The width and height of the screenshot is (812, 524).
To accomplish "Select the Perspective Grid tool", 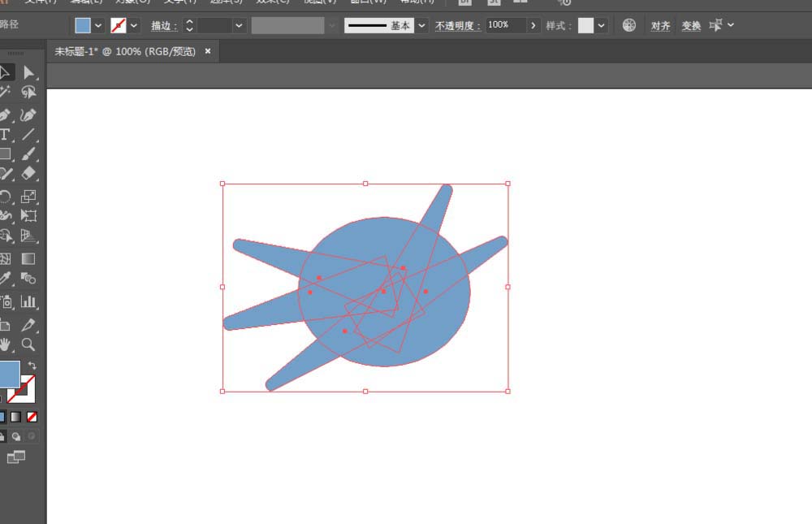I will pos(28,236).
